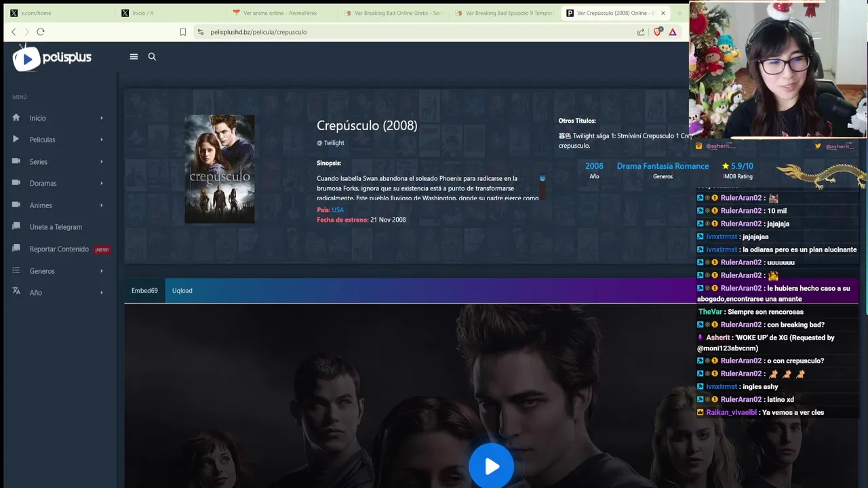Image resolution: width=868 pixels, height=488 pixels.
Task: Click the Unete a Telegram icon
Action: (16, 227)
